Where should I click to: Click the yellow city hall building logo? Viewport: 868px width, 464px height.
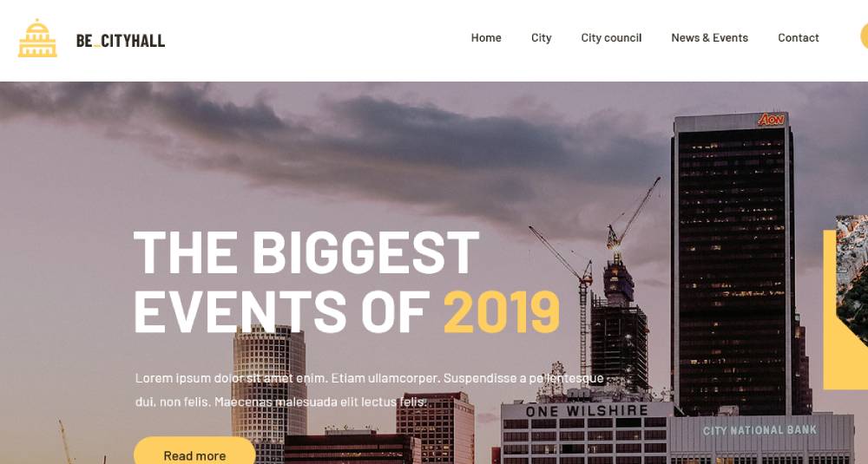pyautogui.click(x=37, y=39)
